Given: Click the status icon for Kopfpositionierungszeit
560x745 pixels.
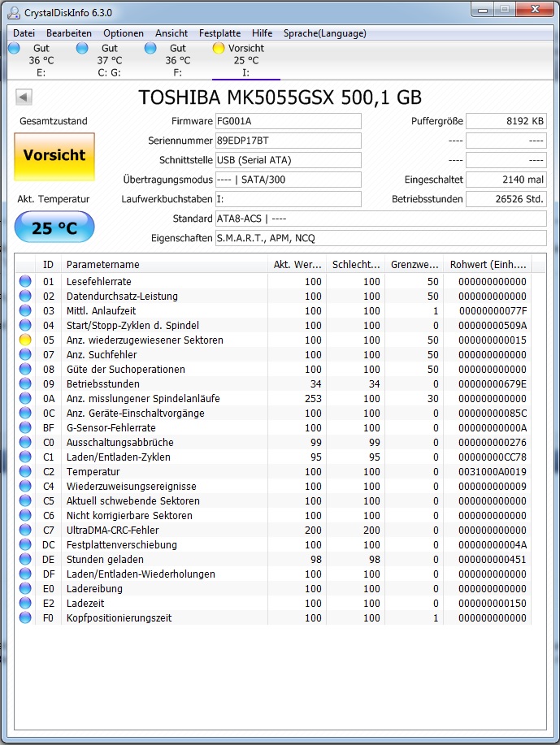Looking at the screenshot, I should 25,617.
